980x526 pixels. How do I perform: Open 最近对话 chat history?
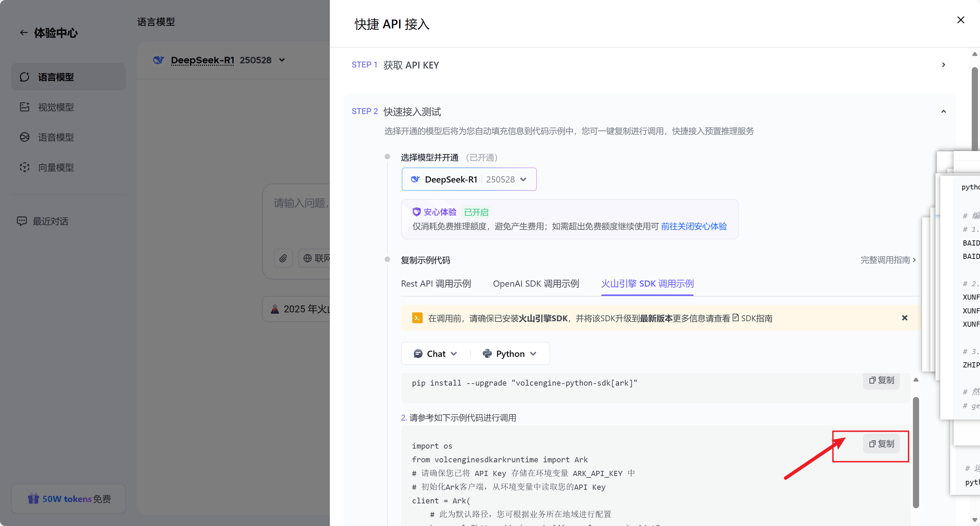50,221
